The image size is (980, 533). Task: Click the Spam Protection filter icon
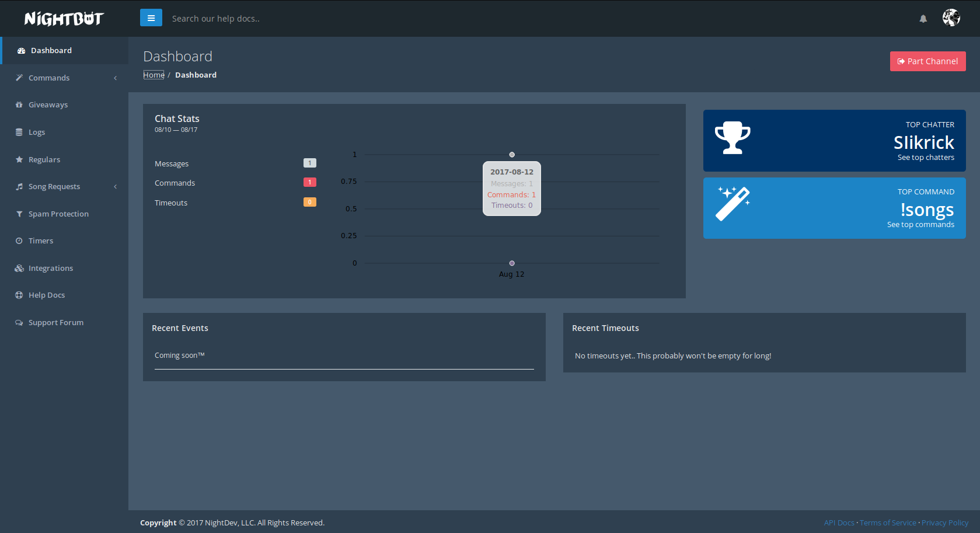[19, 214]
